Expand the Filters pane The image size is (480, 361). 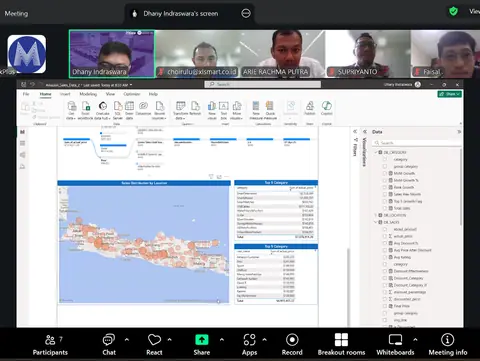coord(355,132)
